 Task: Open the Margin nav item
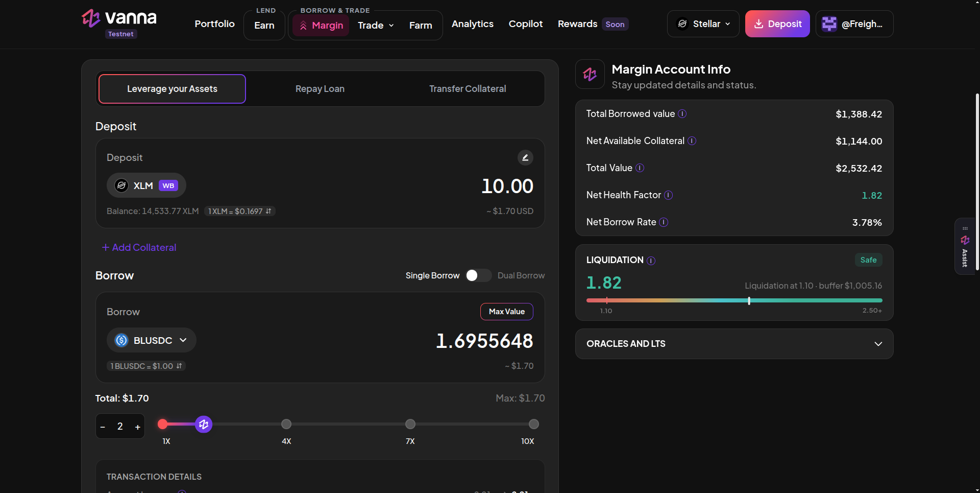pyautogui.click(x=321, y=26)
